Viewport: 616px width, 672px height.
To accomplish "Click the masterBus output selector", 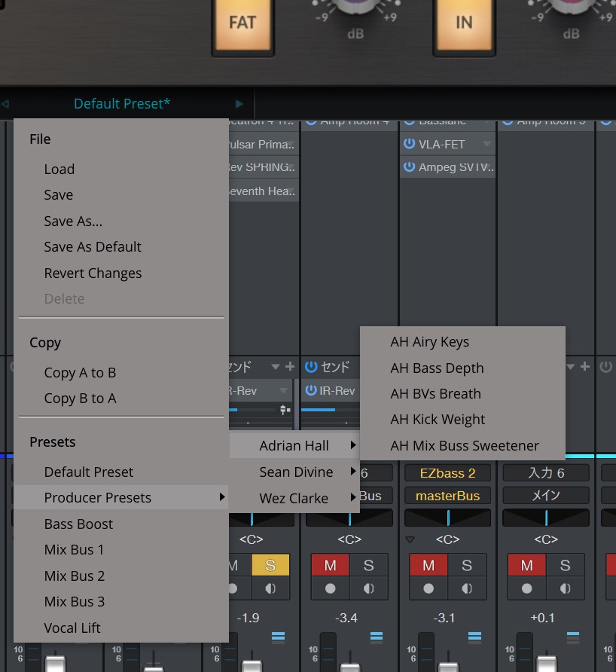I will (447, 495).
